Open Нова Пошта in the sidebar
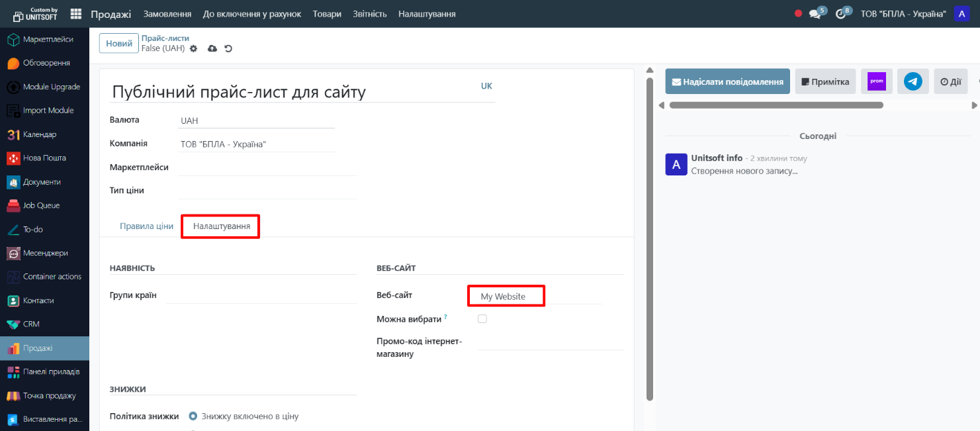The width and height of the screenshot is (980, 431). [44, 158]
